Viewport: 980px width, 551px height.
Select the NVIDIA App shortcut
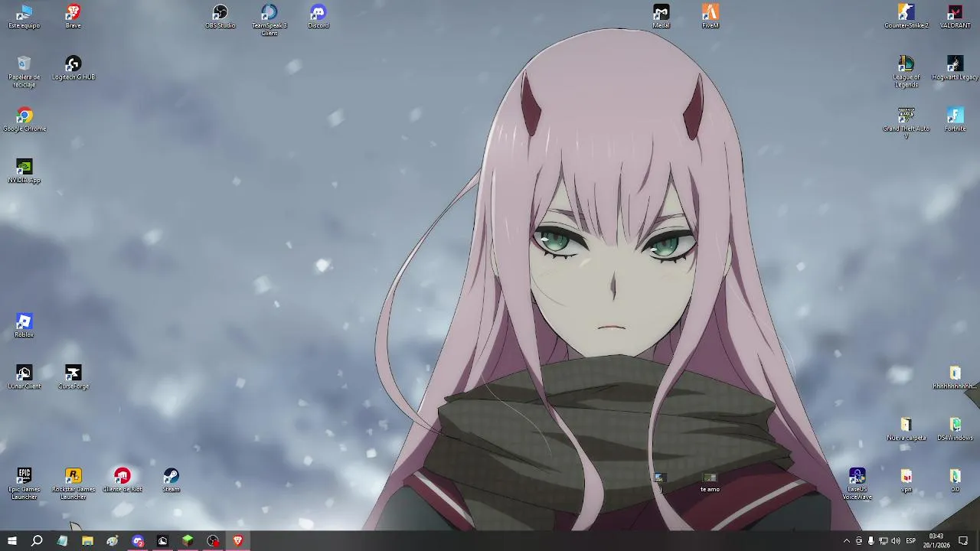click(24, 171)
